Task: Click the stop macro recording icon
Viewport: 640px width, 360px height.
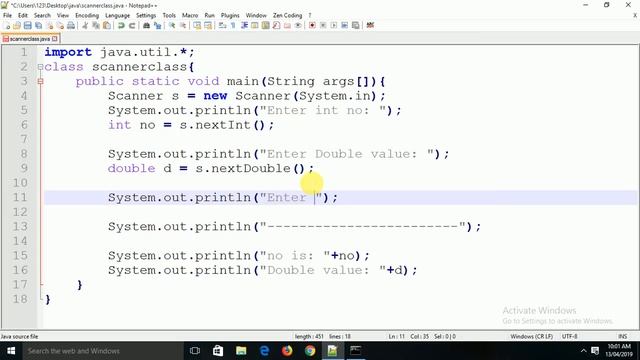Action: (x=323, y=25)
